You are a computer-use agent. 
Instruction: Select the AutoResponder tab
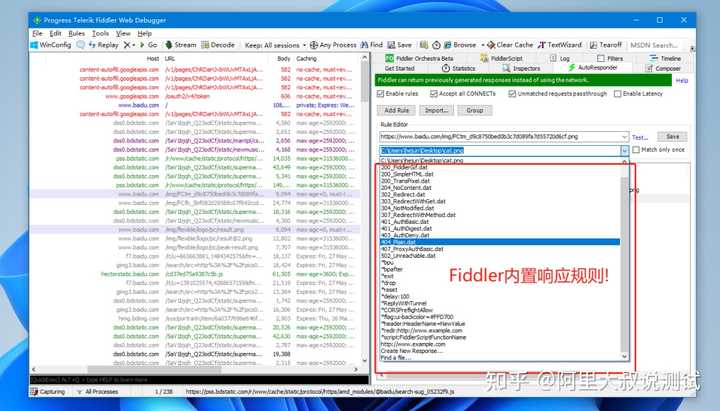[x=593, y=68]
